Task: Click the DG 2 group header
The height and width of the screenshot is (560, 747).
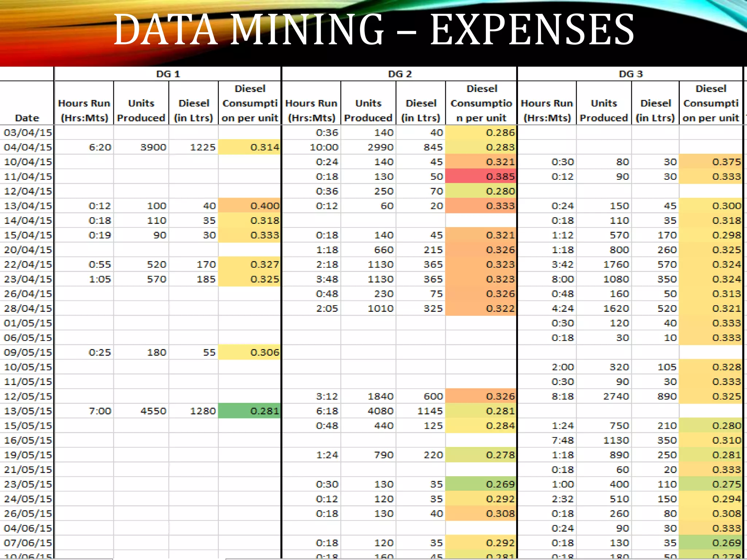Action: [399, 74]
